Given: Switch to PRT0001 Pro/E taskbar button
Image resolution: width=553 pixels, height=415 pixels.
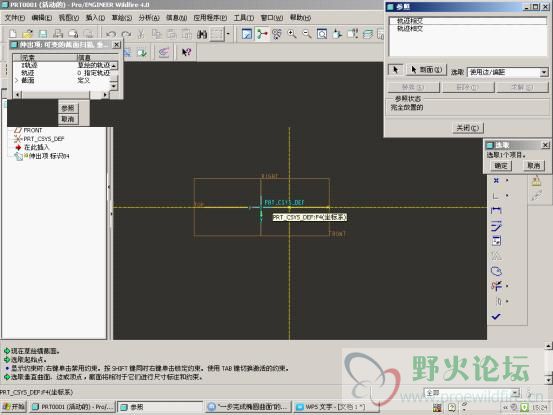Looking at the screenshot, I should [72, 407].
